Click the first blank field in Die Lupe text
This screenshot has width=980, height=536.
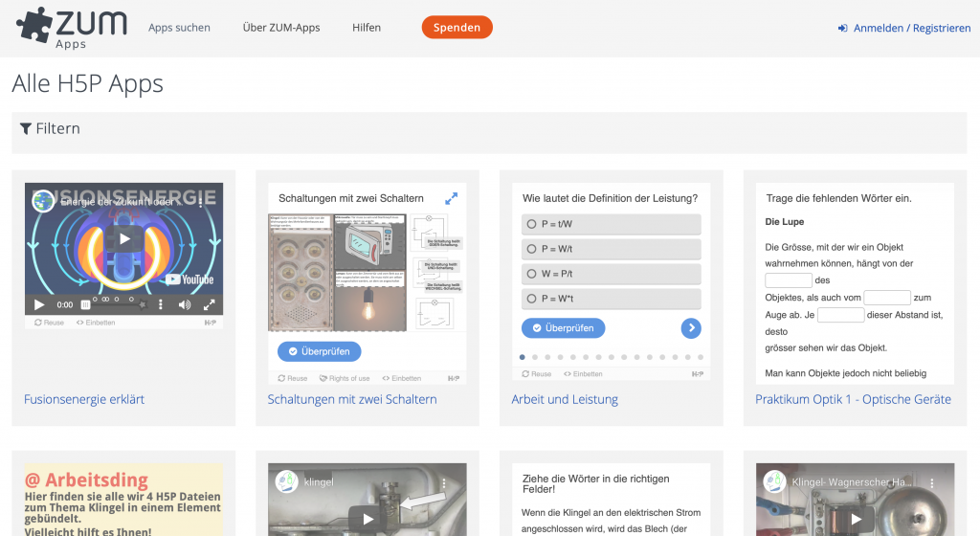click(788, 280)
